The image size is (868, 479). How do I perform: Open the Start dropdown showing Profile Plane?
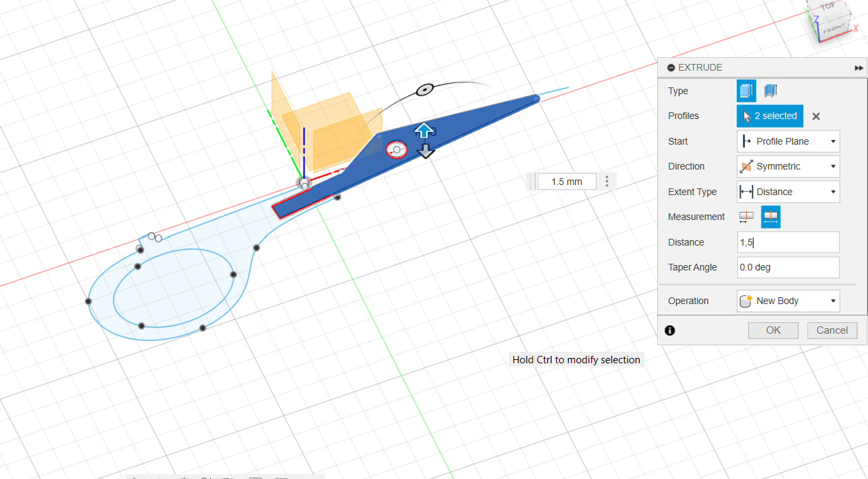coord(789,141)
